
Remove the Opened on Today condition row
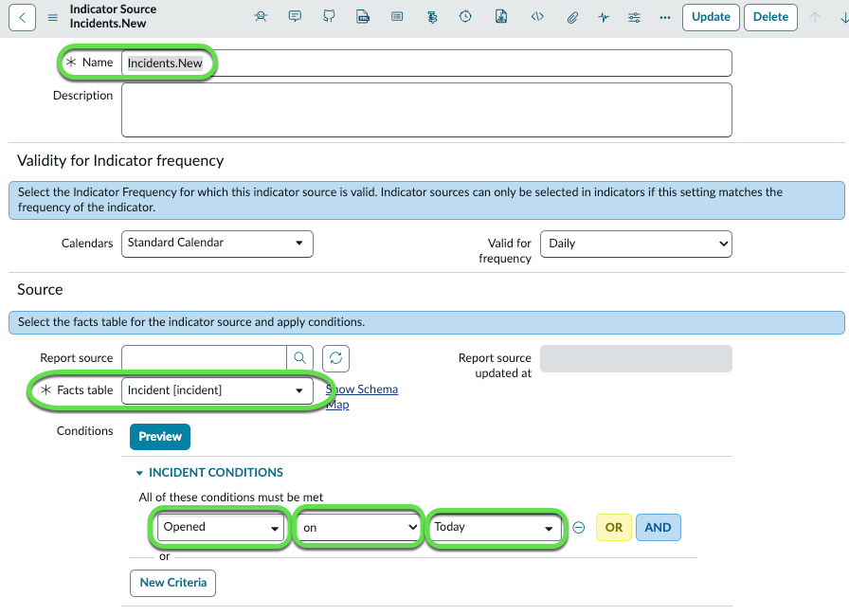(x=579, y=527)
